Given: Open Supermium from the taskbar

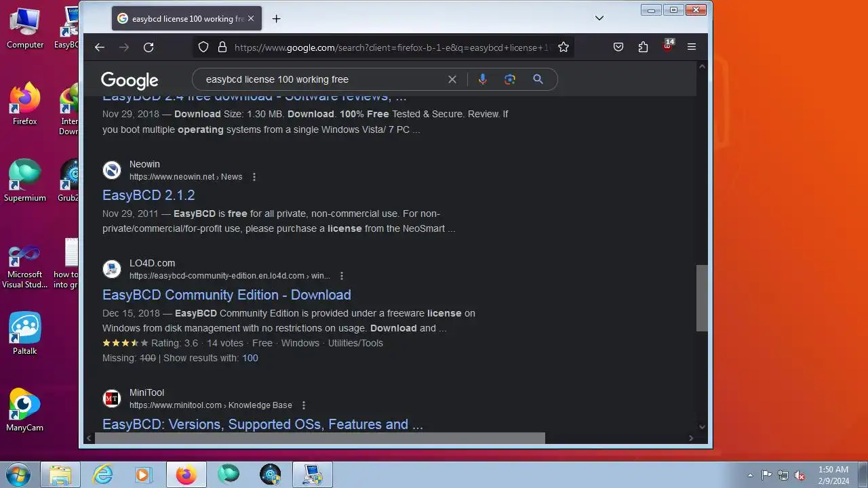Looking at the screenshot, I should [x=229, y=474].
